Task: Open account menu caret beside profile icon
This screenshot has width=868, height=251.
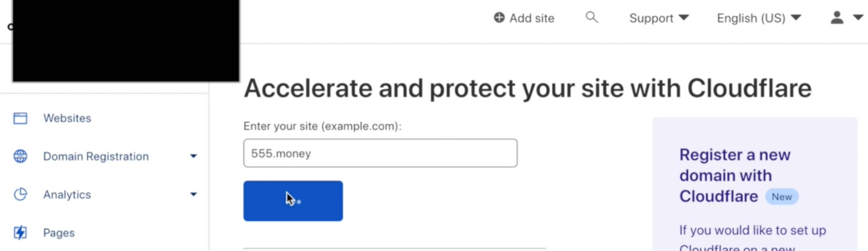Action: pyautogui.click(x=858, y=18)
